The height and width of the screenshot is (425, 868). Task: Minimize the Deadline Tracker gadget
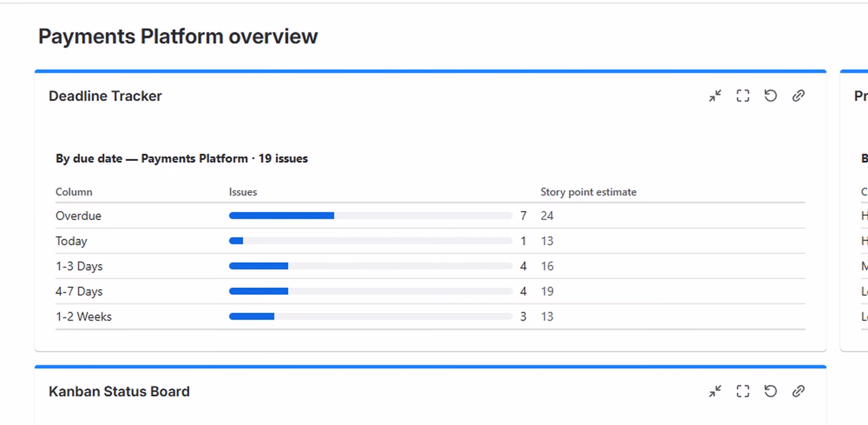715,96
